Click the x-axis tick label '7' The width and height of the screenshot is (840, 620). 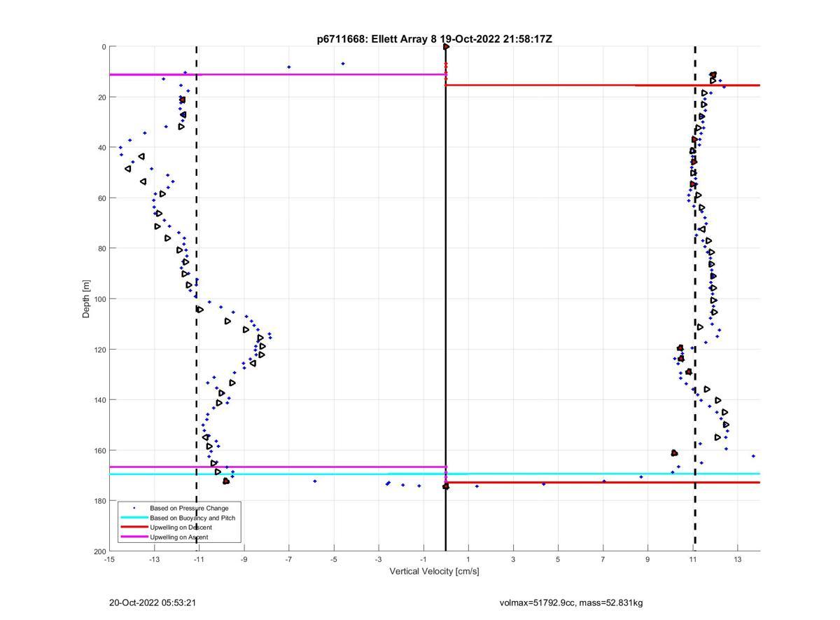tap(603, 559)
